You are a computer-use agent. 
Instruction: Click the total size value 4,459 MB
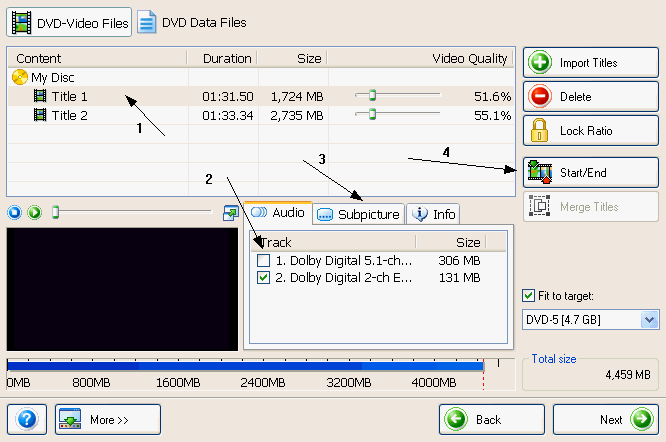628,375
